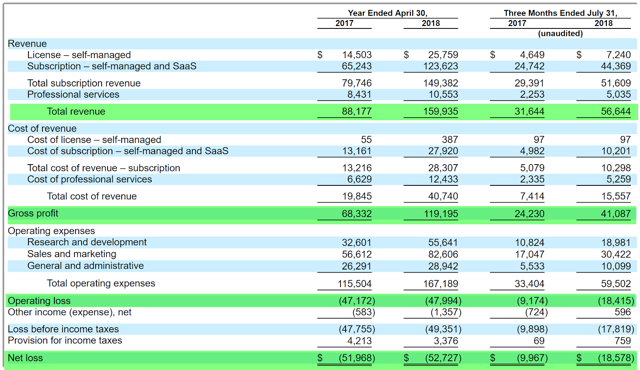This screenshot has height=370, width=640.
Task: Select total subscription revenue 79,746
Action: (357, 83)
